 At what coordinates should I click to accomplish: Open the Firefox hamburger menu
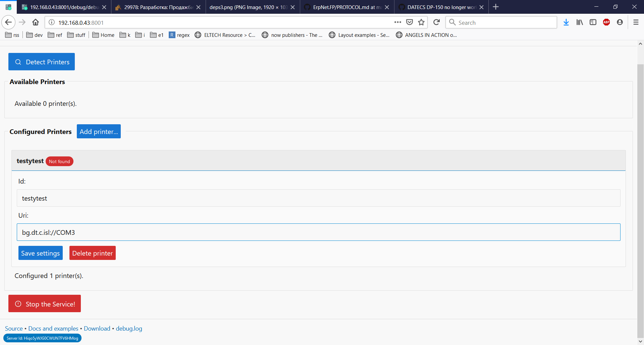636,22
